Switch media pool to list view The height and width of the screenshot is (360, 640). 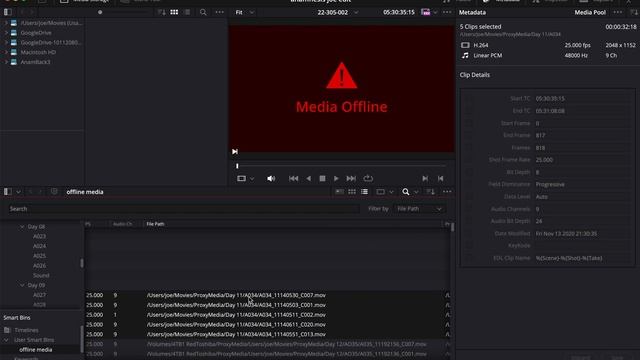point(364,192)
